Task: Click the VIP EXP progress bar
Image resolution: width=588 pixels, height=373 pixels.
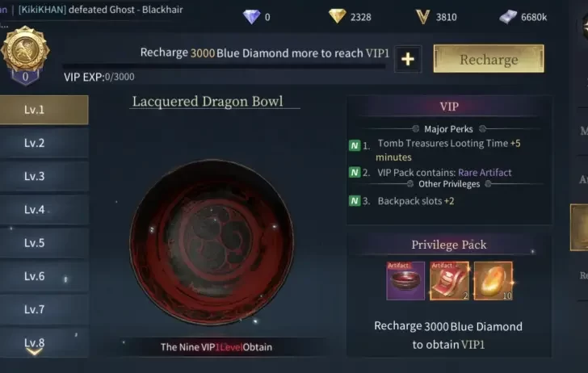Action: [225, 66]
